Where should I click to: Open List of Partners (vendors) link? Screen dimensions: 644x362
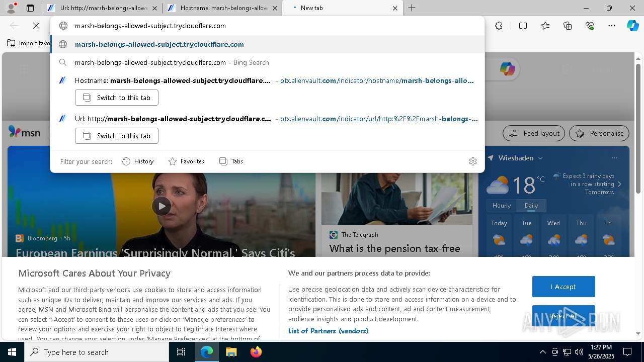(329, 331)
